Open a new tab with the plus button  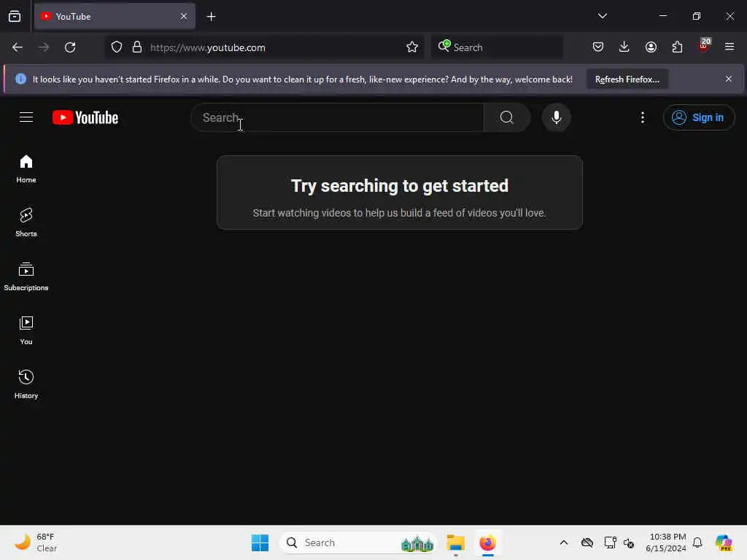tap(211, 17)
